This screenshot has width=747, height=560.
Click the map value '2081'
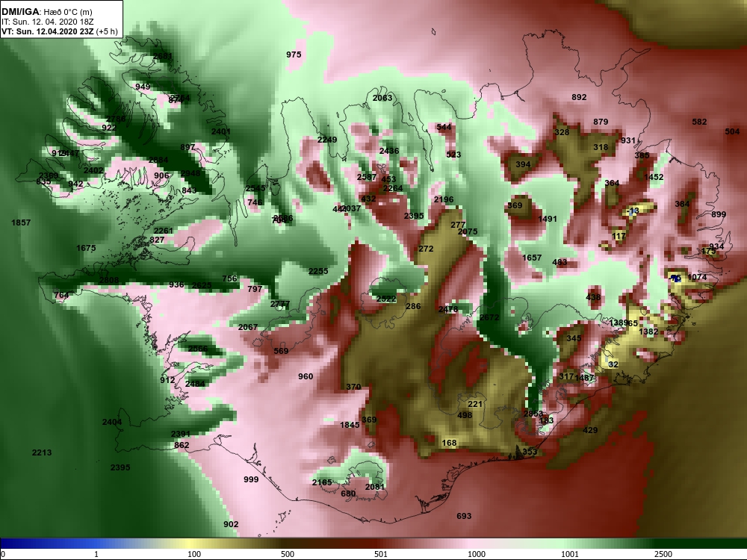click(x=374, y=487)
